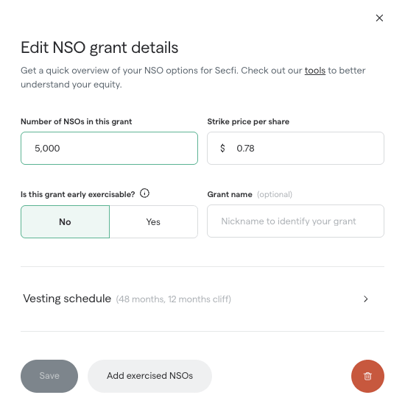Viewport: 405px width, 420px height.
Task: Click the Save button
Action: 49,376
